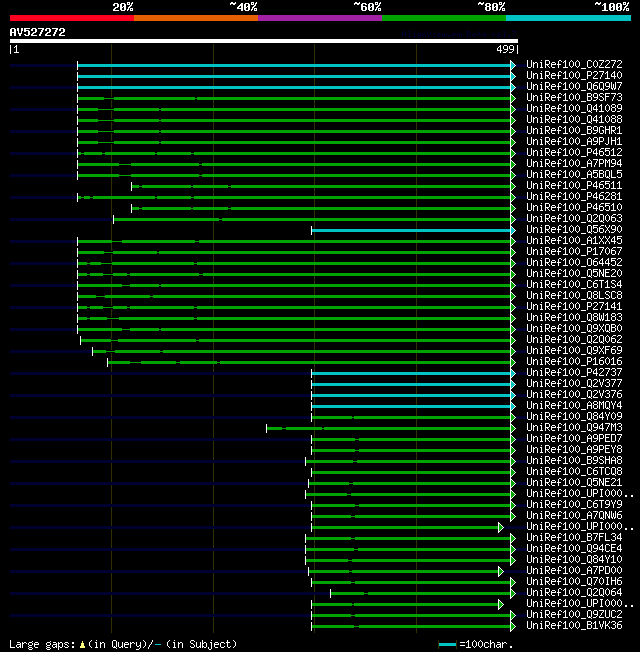The image size is (640, 652).
Task: Click the green segment of the identity legend
Action: [x=444, y=18]
